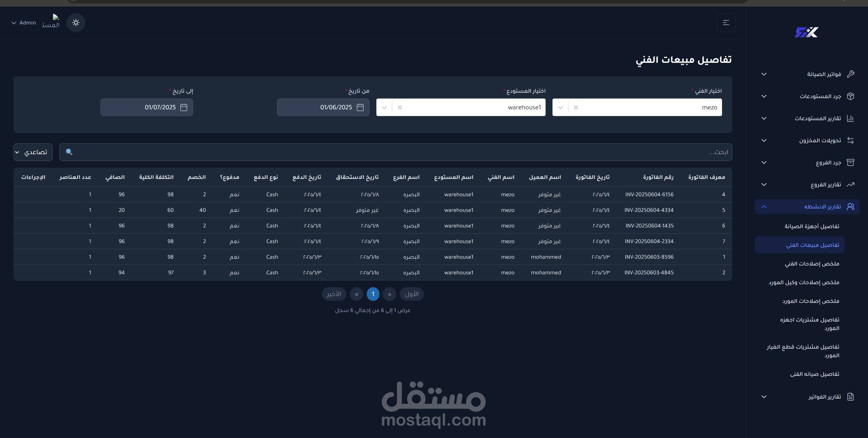The width and height of the screenshot is (868, 438).
Task: Sort by اسم العميل column header
Action: [545, 177]
